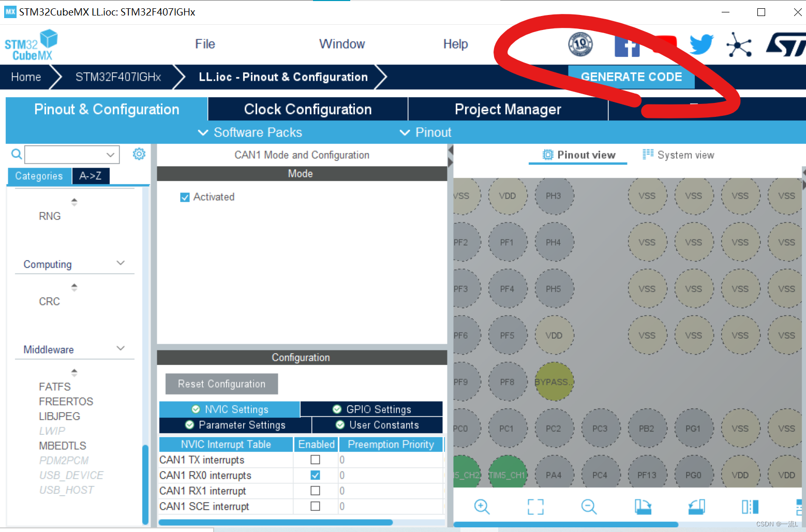Select FATFS in Middleware list
The height and width of the screenshot is (532, 806).
click(x=54, y=387)
